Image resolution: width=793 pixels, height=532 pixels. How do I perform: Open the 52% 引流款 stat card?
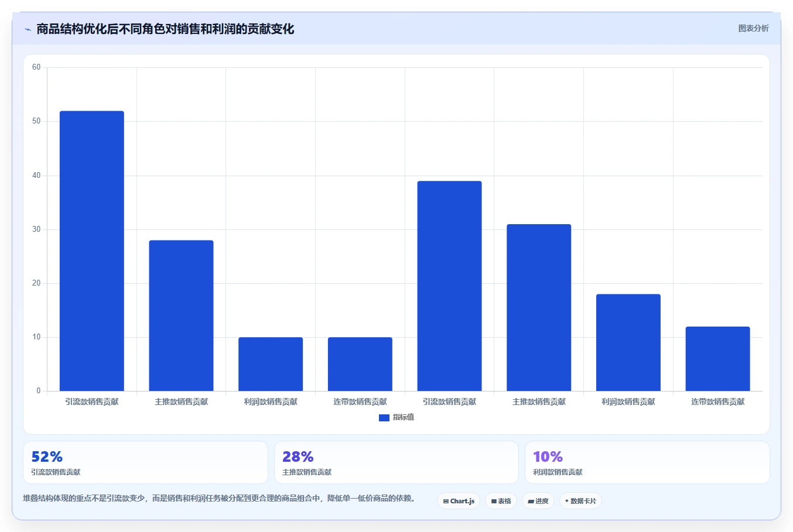click(x=145, y=462)
